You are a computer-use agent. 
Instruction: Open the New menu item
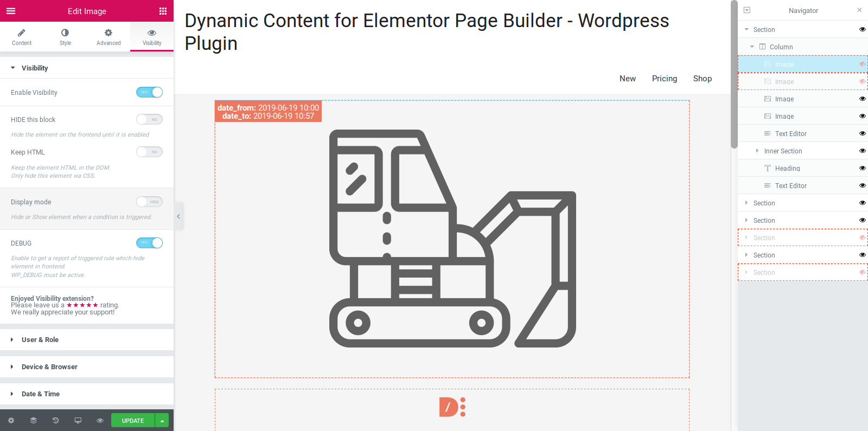(x=628, y=79)
